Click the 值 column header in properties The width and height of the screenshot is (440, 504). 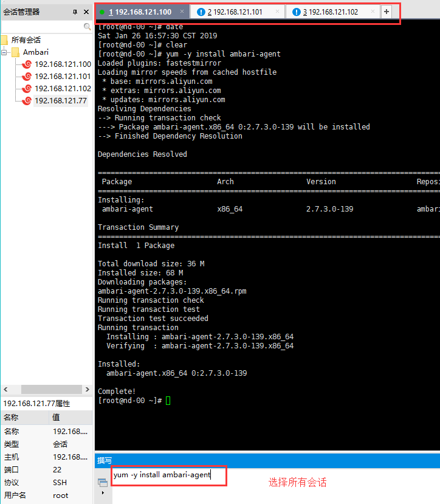click(x=70, y=417)
